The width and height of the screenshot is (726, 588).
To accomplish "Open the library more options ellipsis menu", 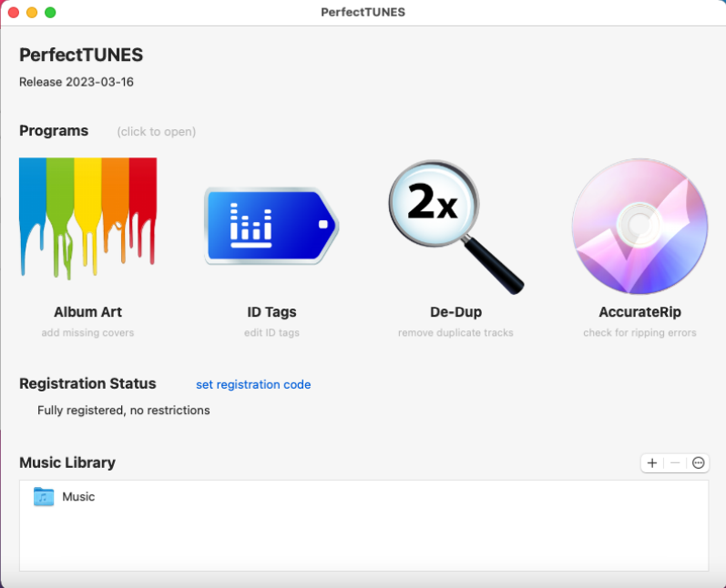I will click(x=699, y=462).
